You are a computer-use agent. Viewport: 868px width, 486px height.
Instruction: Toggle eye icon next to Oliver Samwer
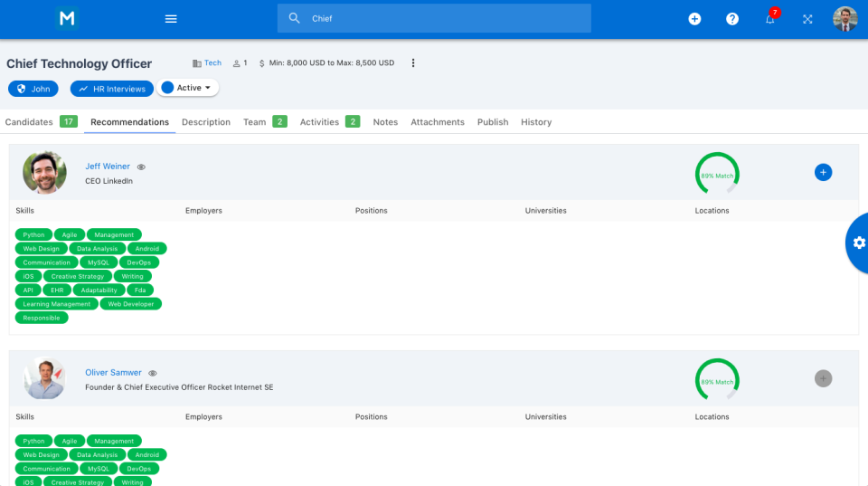pos(153,374)
